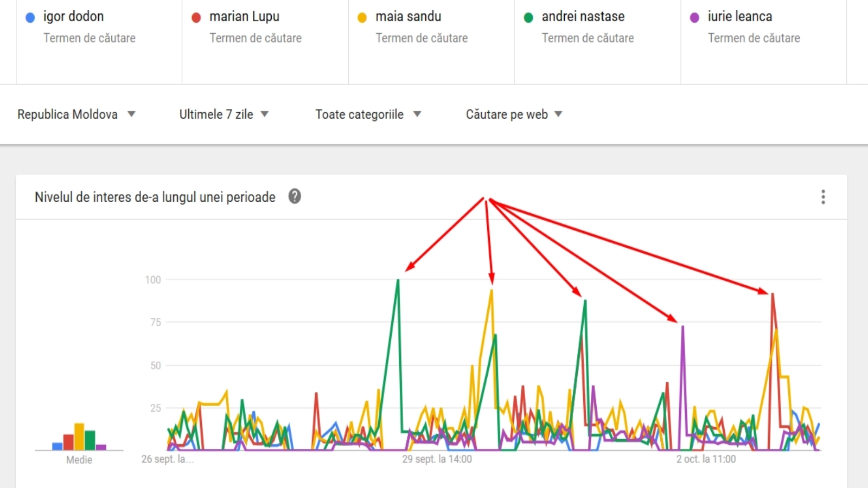Select the iurie leanca search term
This screenshot has width=868, height=488.
739,17
